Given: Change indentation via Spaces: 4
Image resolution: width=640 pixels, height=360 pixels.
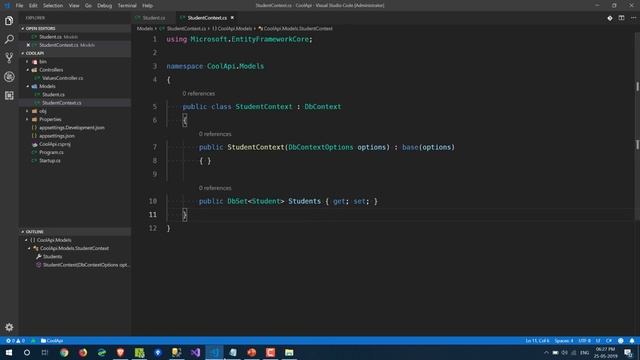Looking at the screenshot, I should click(564, 341).
